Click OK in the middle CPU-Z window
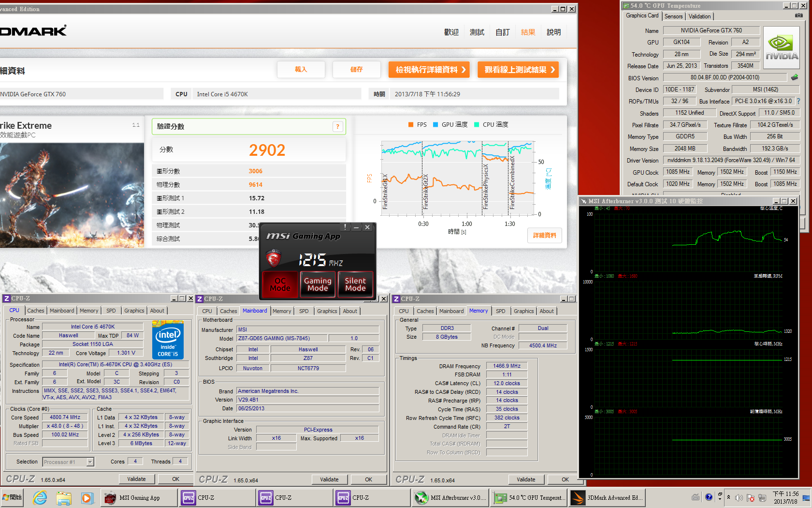Viewport: 812px width, 508px height. point(369,479)
